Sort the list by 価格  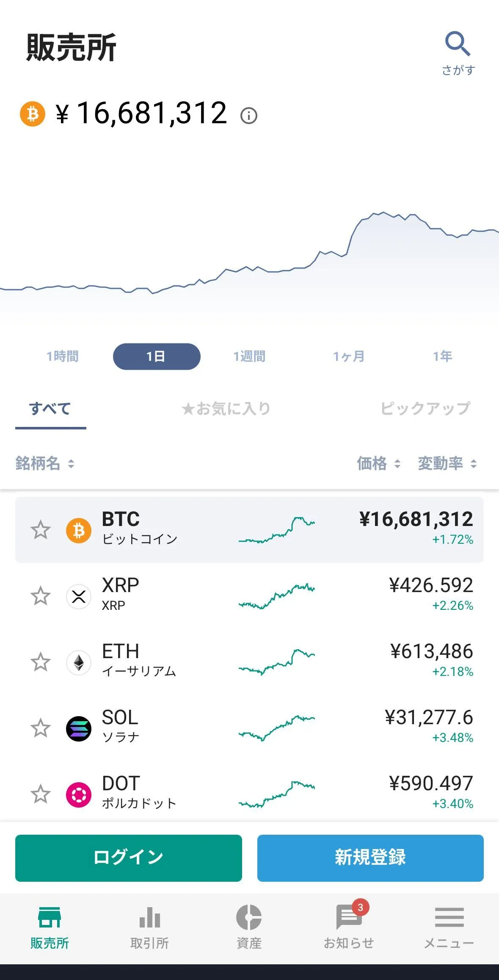point(378,463)
